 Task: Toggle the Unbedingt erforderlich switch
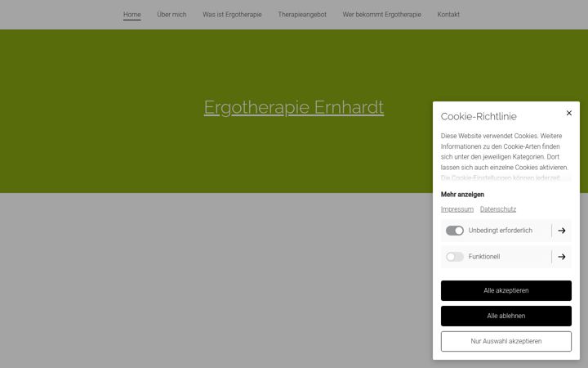(x=455, y=231)
